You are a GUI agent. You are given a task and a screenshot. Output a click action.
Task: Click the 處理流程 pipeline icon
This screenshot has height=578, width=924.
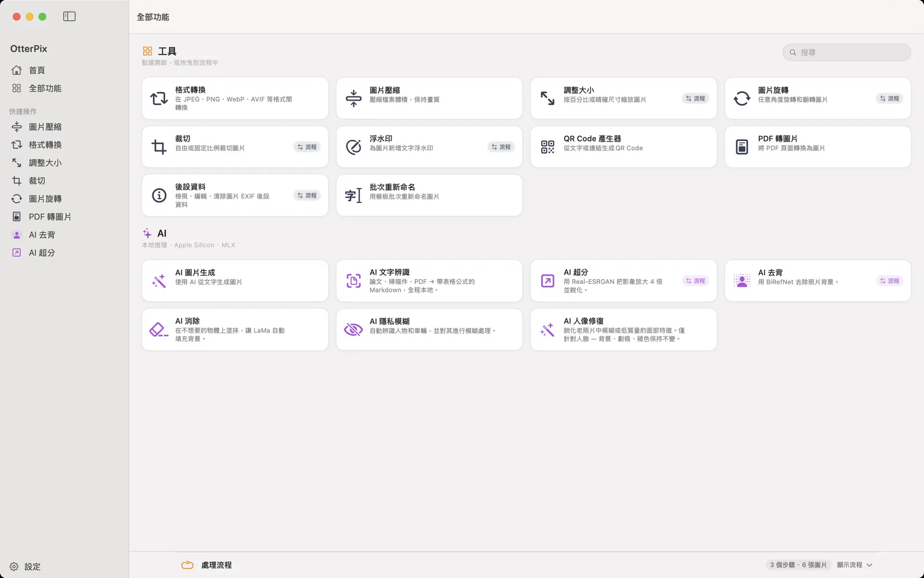[x=187, y=565]
